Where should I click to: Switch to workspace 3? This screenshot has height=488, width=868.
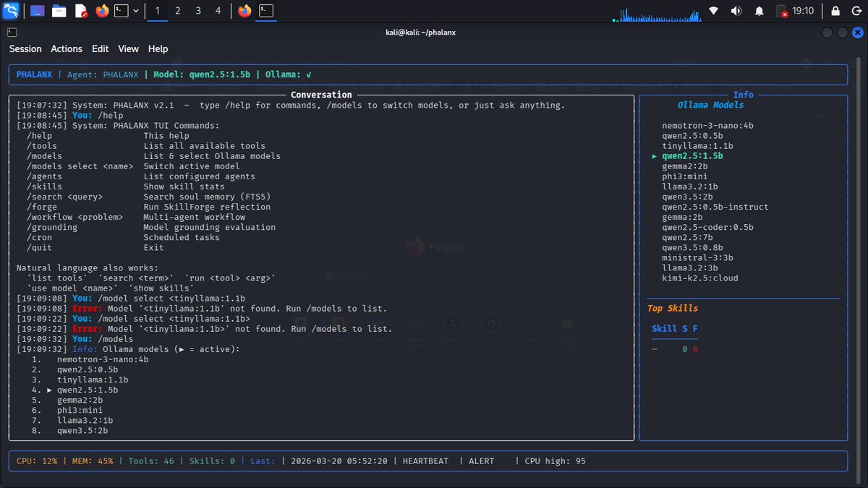pyautogui.click(x=198, y=11)
